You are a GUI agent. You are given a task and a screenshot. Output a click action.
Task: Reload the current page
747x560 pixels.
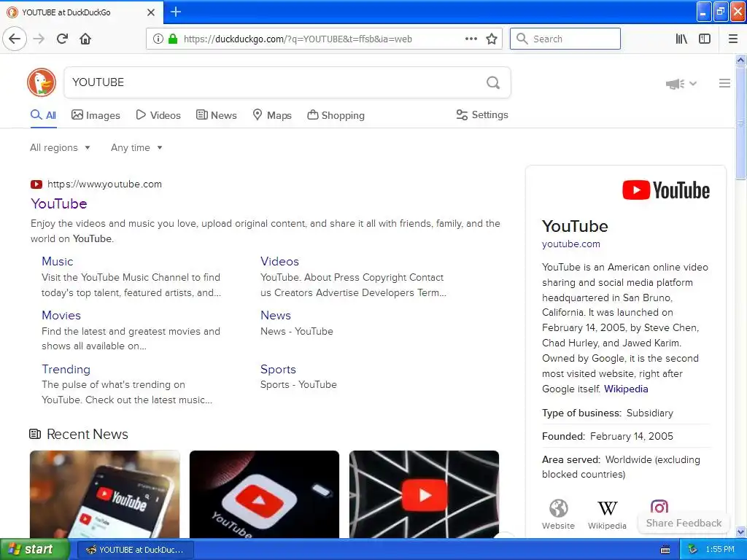[63, 39]
